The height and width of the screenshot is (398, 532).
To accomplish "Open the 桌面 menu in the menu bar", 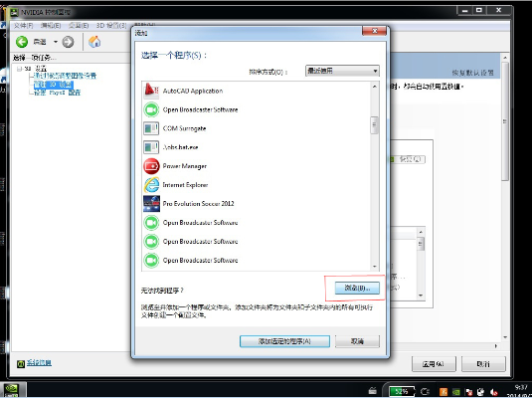I will 79,26.
